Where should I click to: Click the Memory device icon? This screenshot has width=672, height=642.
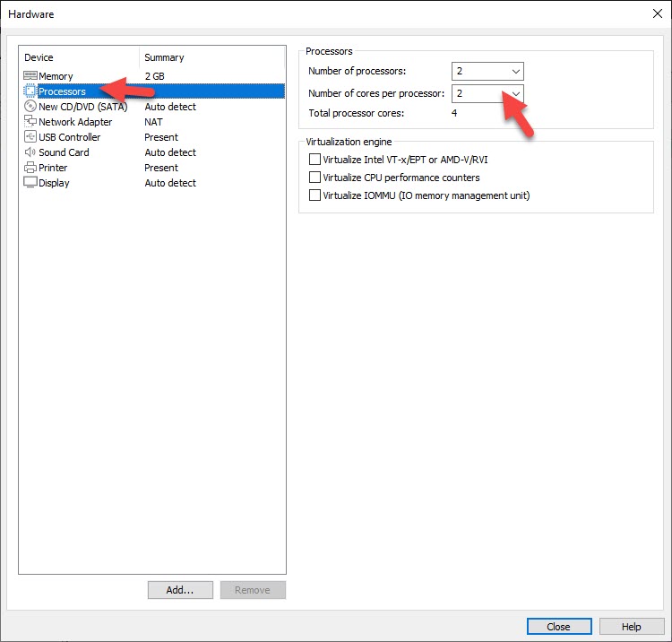point(30,76)
